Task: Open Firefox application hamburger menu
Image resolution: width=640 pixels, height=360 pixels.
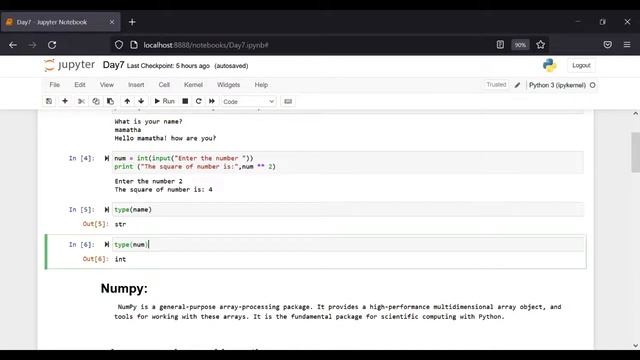Action: click(x=627, y=45)
